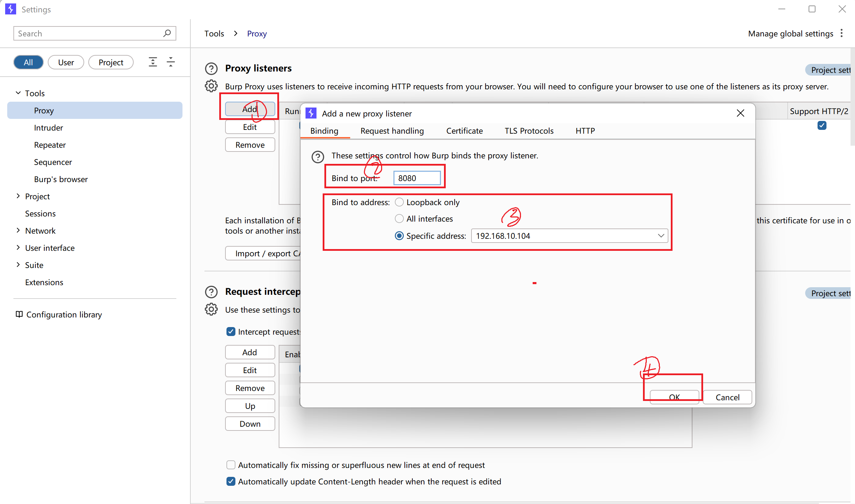Switch to Request handling tab

(392, 131)
